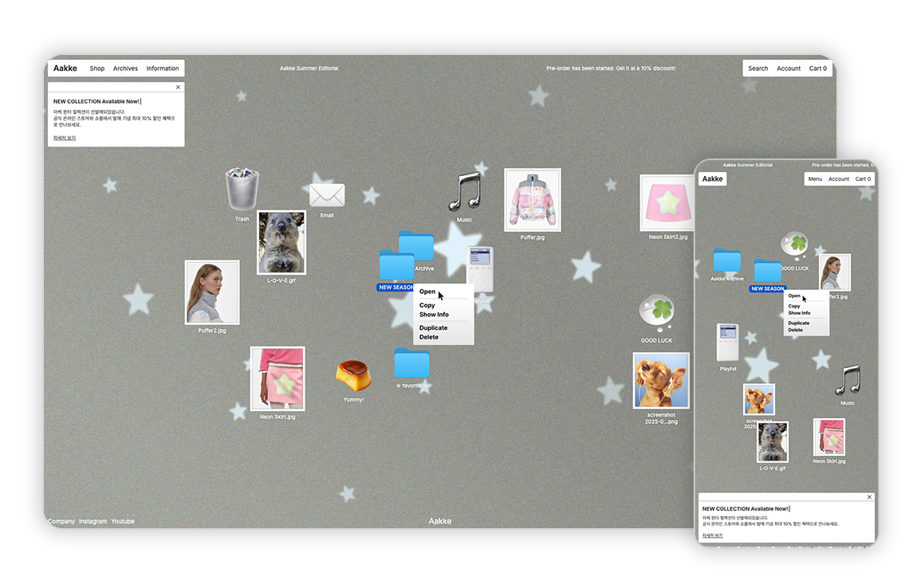Select Duplicate in the desktop context menu
The width and height of the screenshot is (921, 588).
coord(433,327)
